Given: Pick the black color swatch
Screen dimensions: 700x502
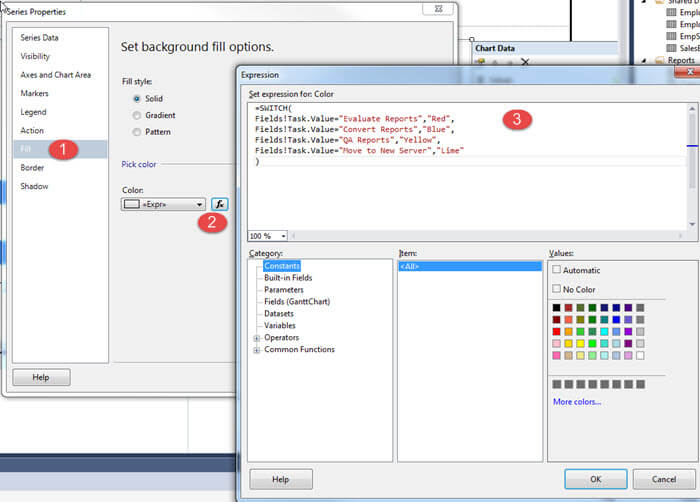Looking at the screenshot, I should pyautogui.click(x=556, y=308).
